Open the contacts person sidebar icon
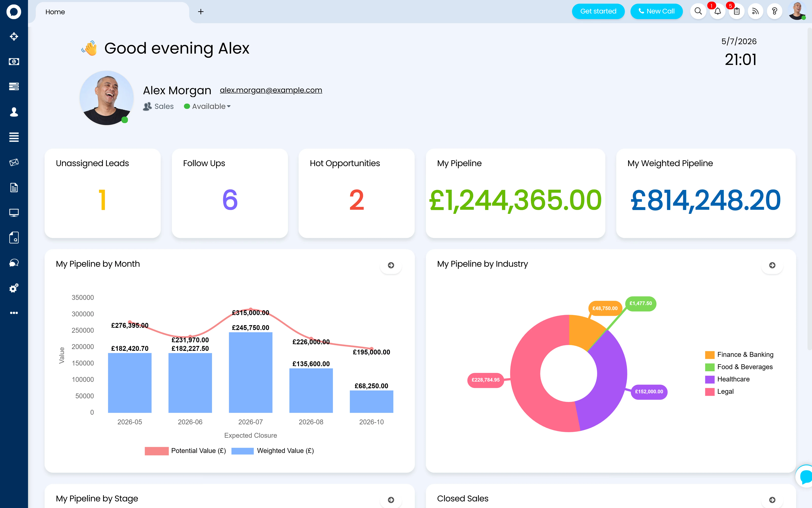 14,112
